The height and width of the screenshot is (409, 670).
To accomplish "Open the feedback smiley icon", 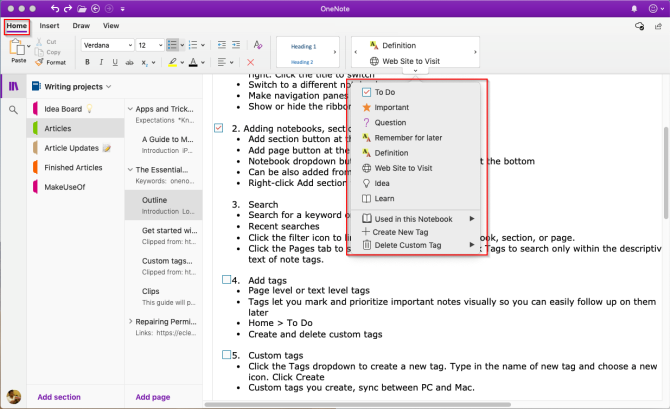I will coord(653,9).
